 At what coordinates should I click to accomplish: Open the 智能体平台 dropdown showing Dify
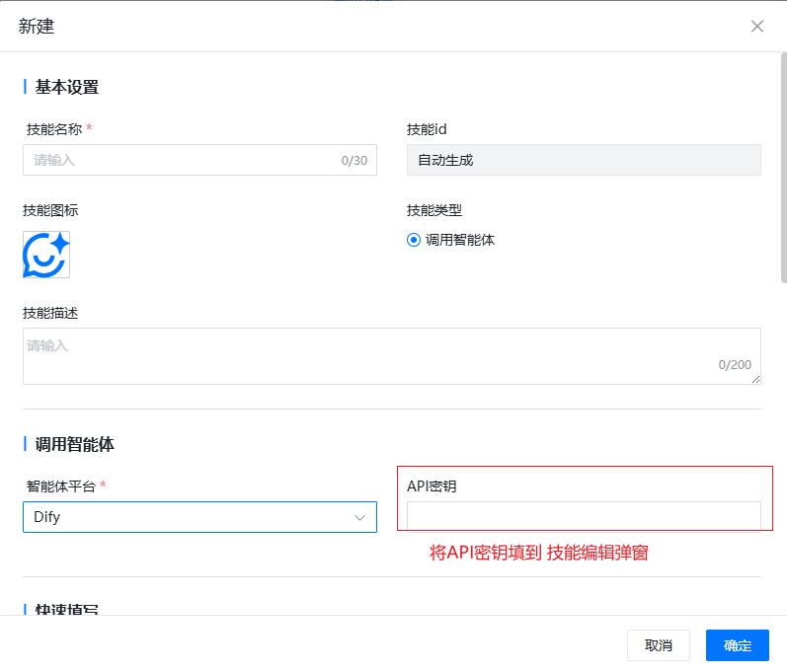(x=197, y=517)
